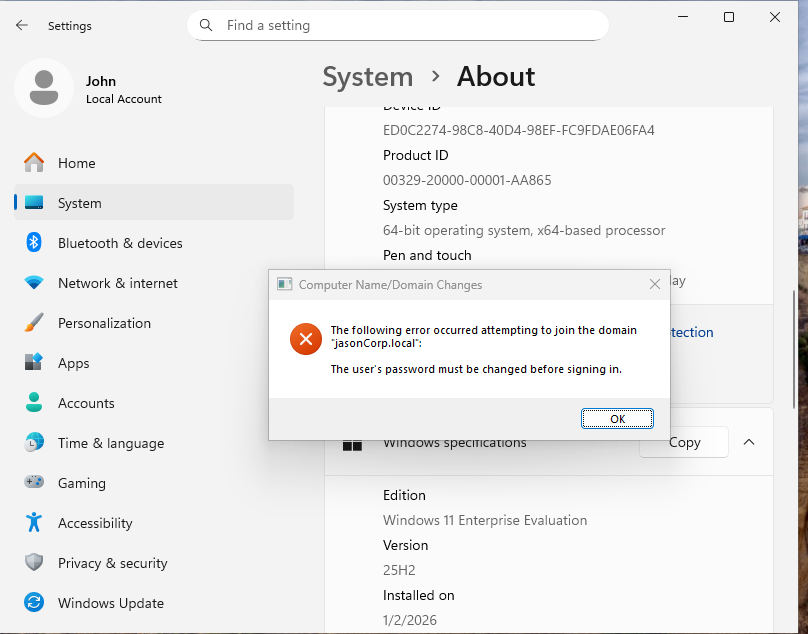Open Gaming via controller icon
Image resolution: width=808 pixels, height=634 pixels.
coord(34,483)
